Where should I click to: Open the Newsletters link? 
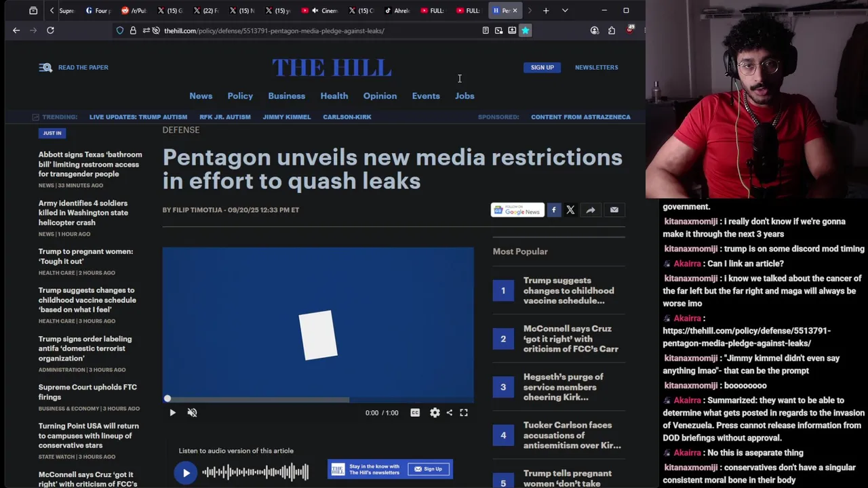tap(597, 67)
